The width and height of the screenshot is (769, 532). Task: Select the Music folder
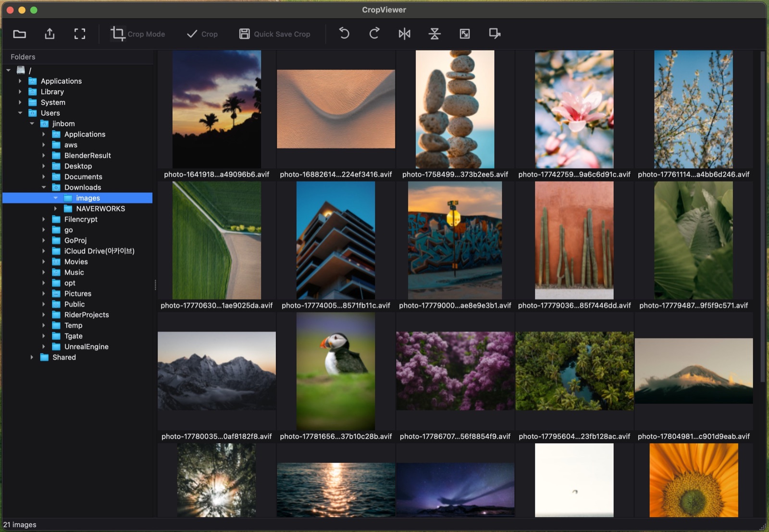tap(74, 272)
